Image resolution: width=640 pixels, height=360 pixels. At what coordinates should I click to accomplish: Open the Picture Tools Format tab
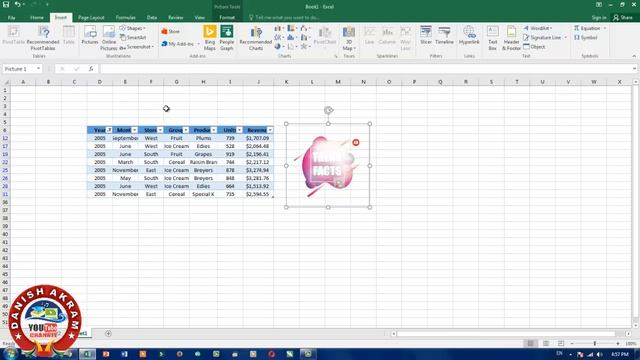coord(227,18)
